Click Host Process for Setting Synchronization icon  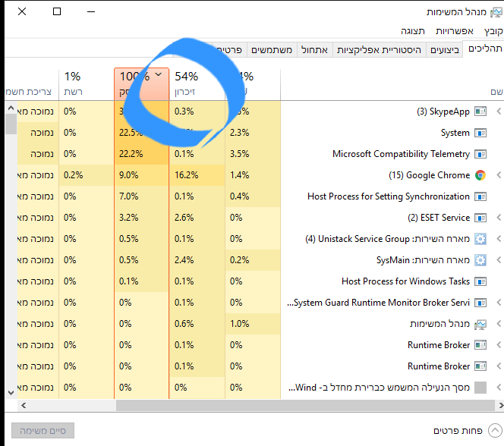(480, 196)
